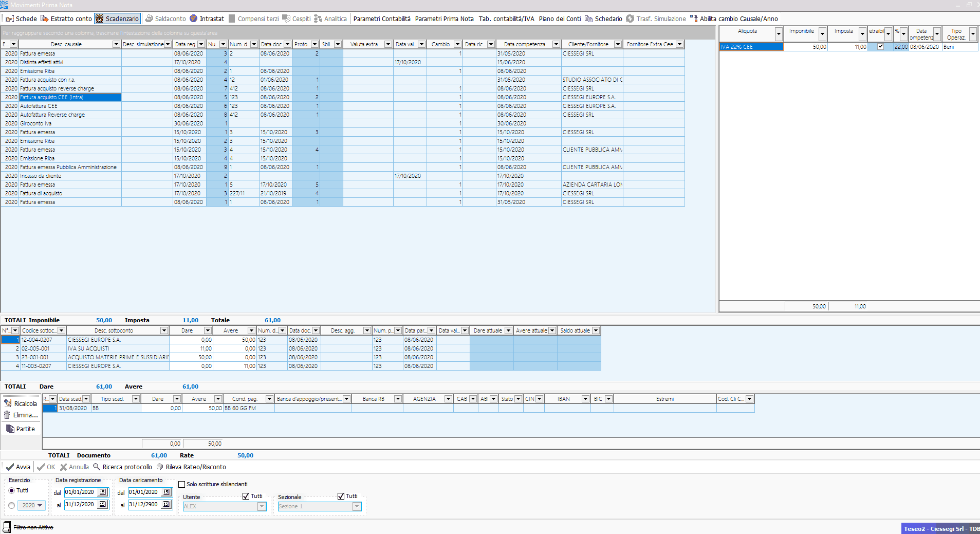Image resolution: width=980 pixels, height=534 pixels.
Task: Open the Cliente/Fornitore column filter
Action: 618,44
